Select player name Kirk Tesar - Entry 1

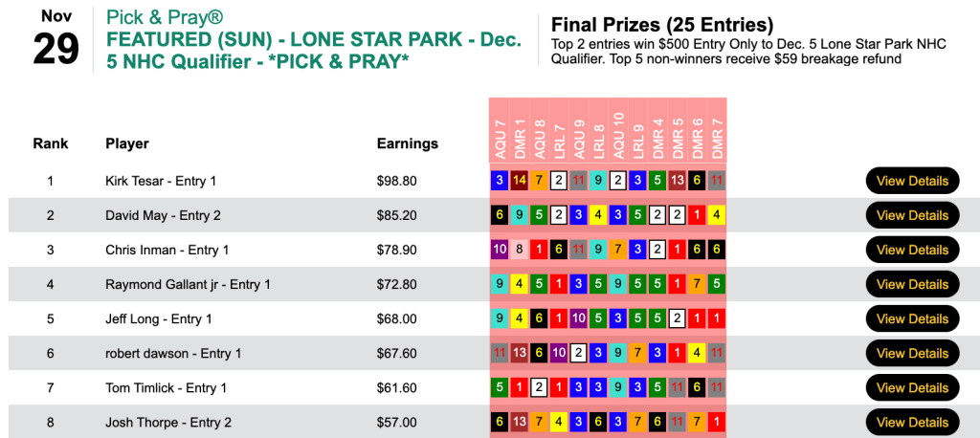(161, 181)
